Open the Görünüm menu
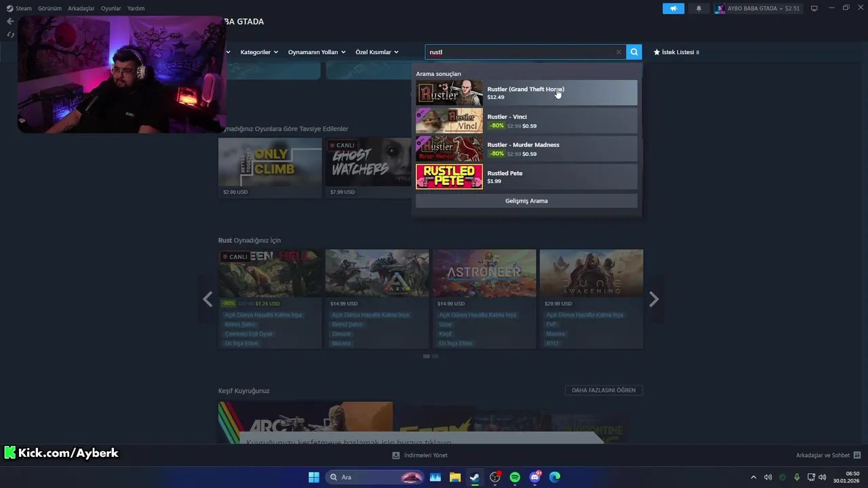Image resolution: width=868 pixels, height=488 pixels. [50, 8]
